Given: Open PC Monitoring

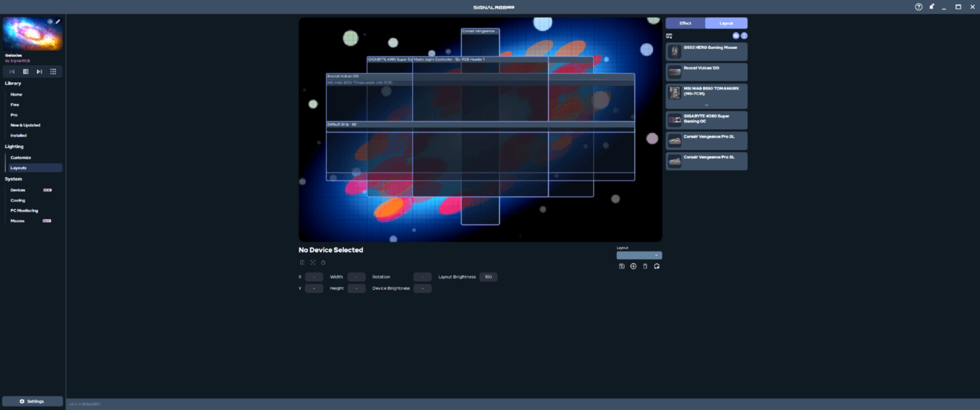Looking at the screenshot, I should (24, 210).
